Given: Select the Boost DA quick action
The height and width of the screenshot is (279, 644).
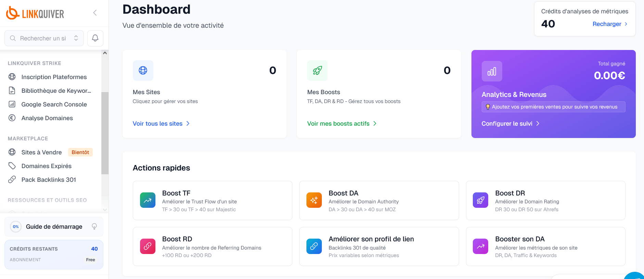Looking at the screenshot, I should [379, 200].
